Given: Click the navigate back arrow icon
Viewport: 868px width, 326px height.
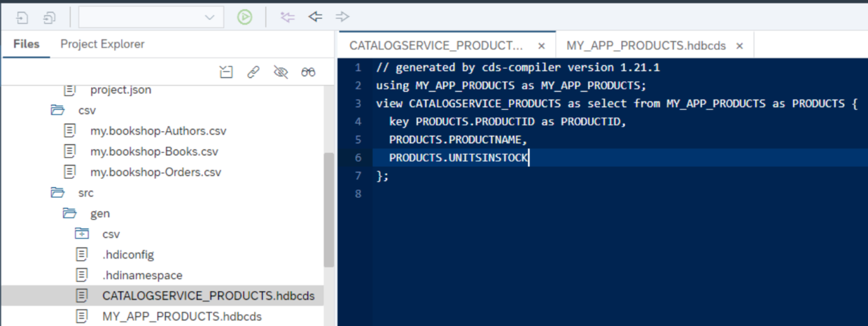Looking at the screenshot, I should [x=315, y=17].
